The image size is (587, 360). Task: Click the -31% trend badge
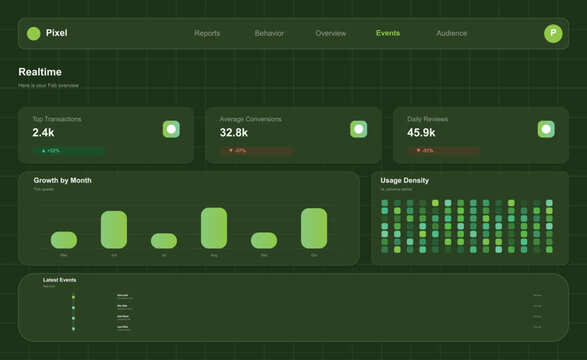coord(444,151)
